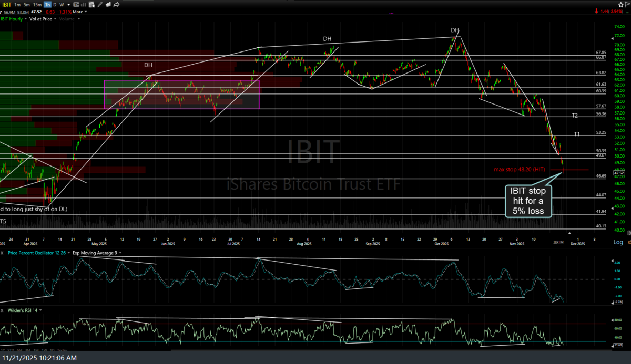Select the 15m timeframe button

tap(38, 4)
